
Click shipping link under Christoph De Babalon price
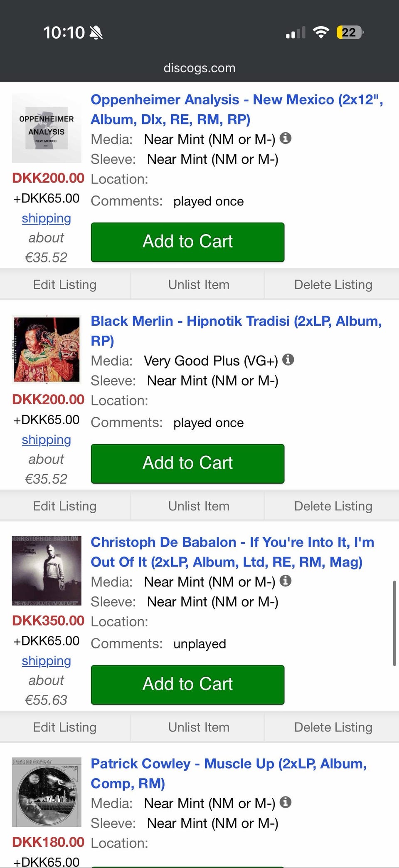tap(47, 661)
